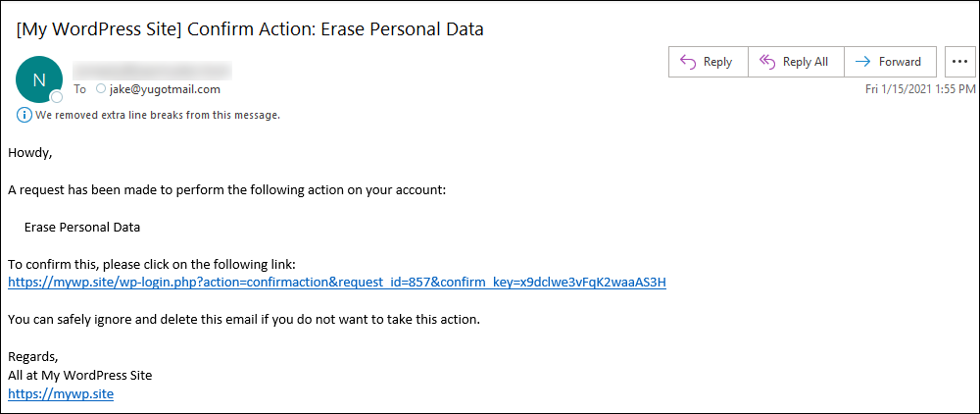
Task: Click the blurred sender address
Action: (153, 70)
